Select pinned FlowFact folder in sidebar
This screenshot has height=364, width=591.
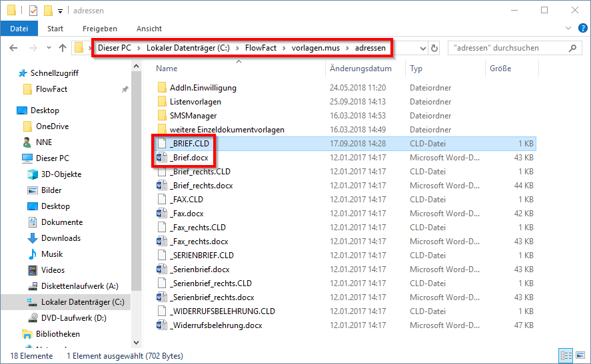51,89
